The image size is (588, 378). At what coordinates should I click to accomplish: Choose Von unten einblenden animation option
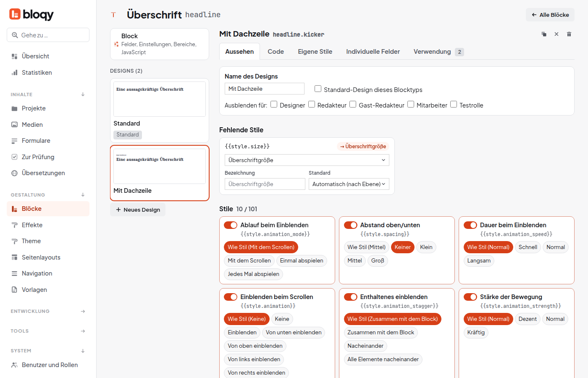coord(294,333)
